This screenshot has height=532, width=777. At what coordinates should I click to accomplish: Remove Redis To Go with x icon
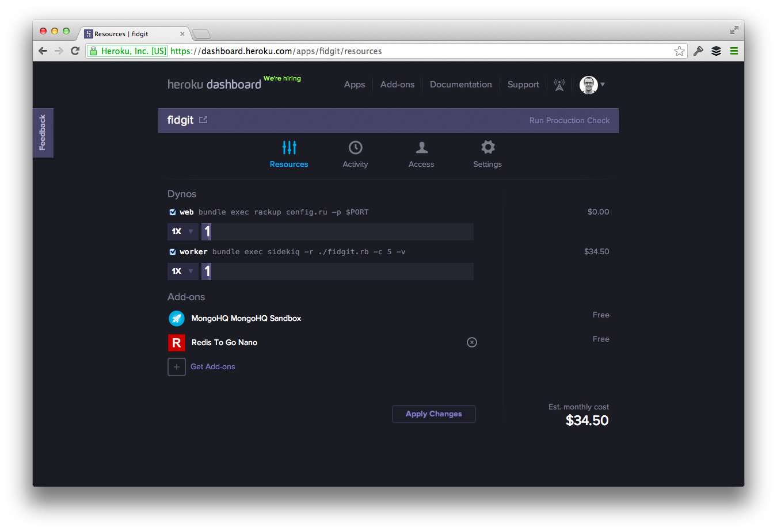point(472,342)
